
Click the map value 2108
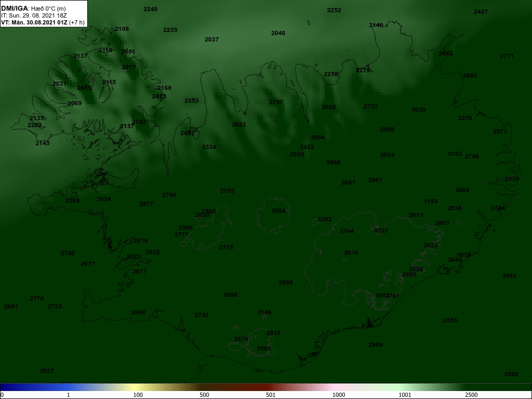tap(122, 29)
